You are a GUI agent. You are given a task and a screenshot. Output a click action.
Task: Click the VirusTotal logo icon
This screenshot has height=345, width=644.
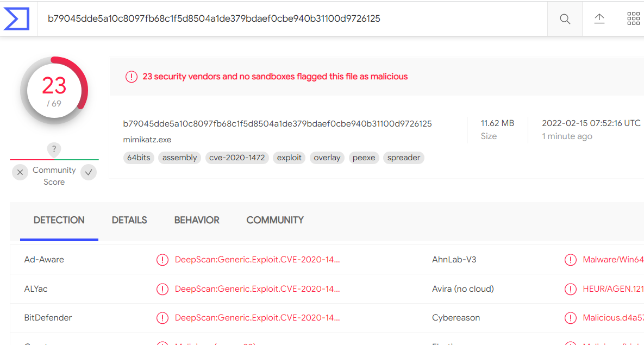coord(16,18)
